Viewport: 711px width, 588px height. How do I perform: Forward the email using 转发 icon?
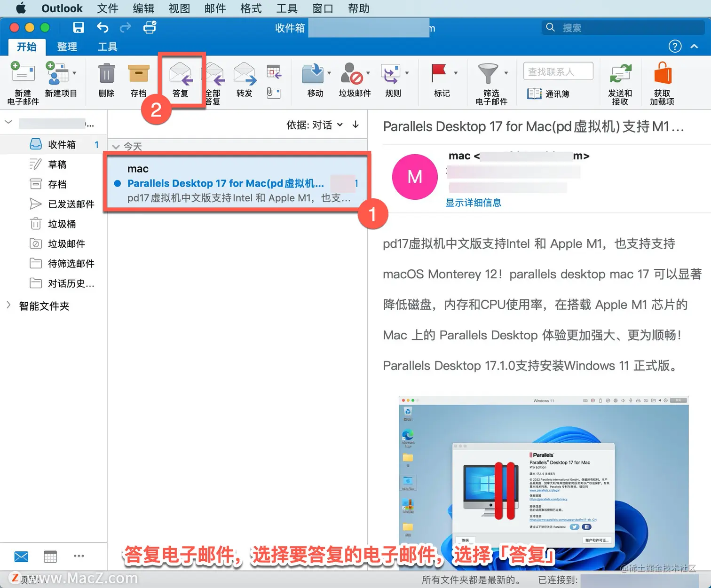[x=245, y=73]
